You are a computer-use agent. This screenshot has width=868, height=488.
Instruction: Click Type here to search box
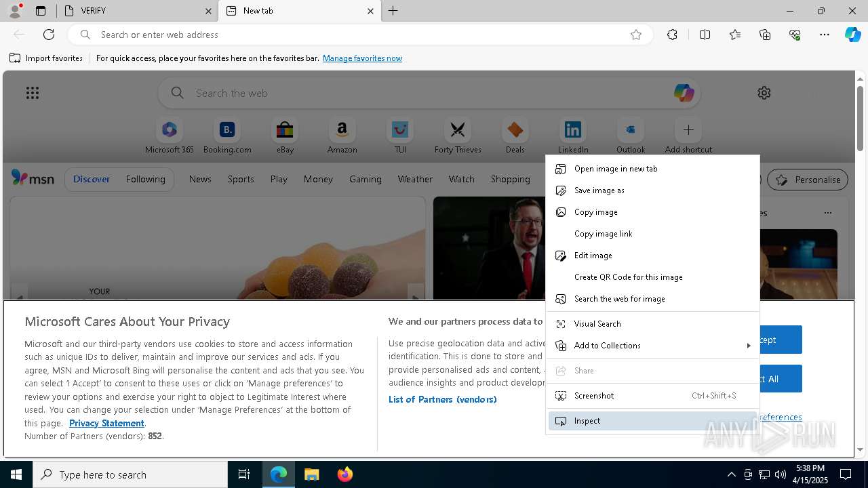point(130,474)
